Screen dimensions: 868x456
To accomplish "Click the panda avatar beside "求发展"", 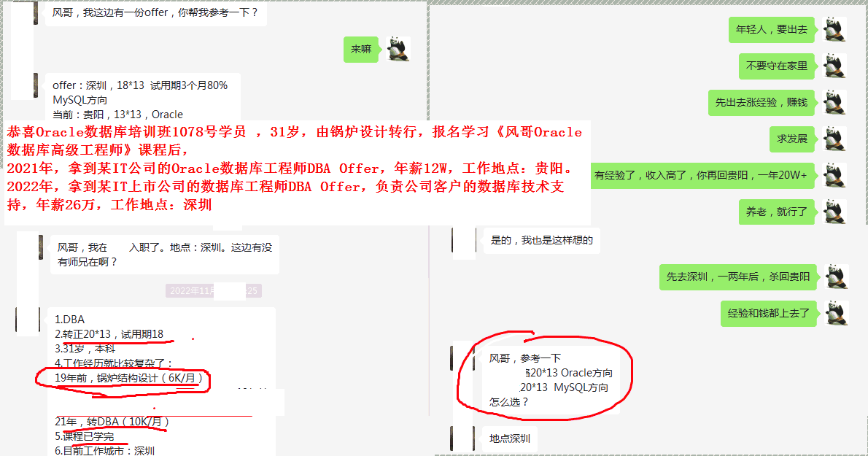I will (834, 139).
